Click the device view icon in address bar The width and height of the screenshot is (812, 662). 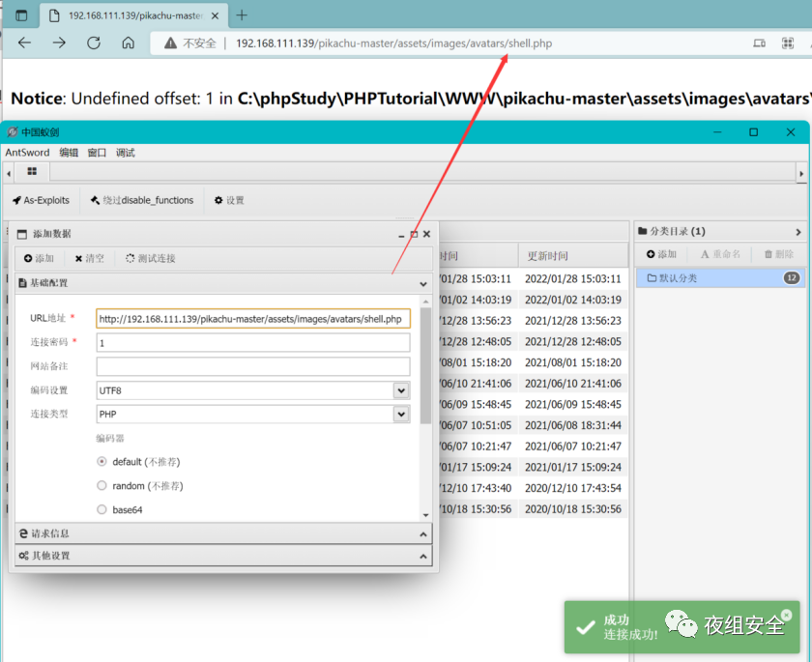[x=759, y=43]
